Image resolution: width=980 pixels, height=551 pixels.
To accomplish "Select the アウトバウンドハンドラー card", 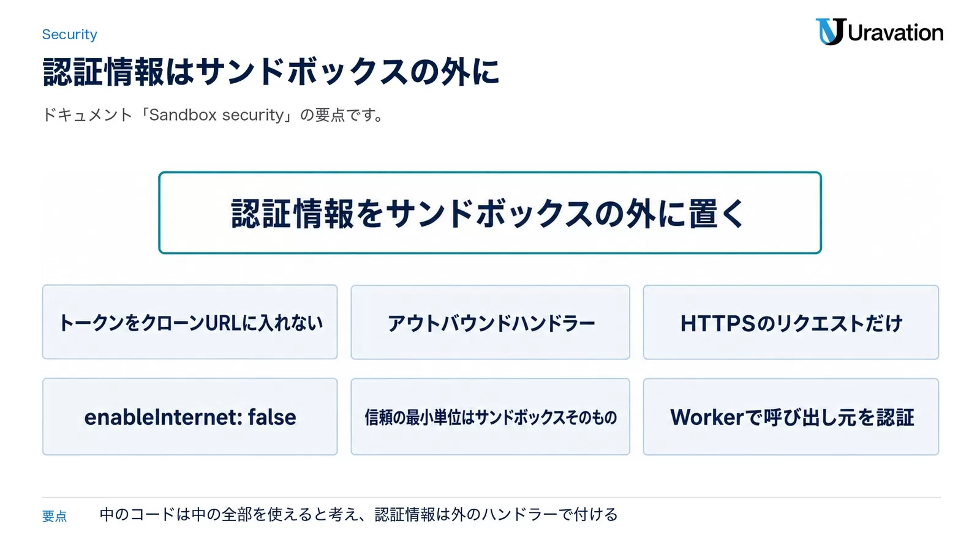I will (x=490, y=322).
